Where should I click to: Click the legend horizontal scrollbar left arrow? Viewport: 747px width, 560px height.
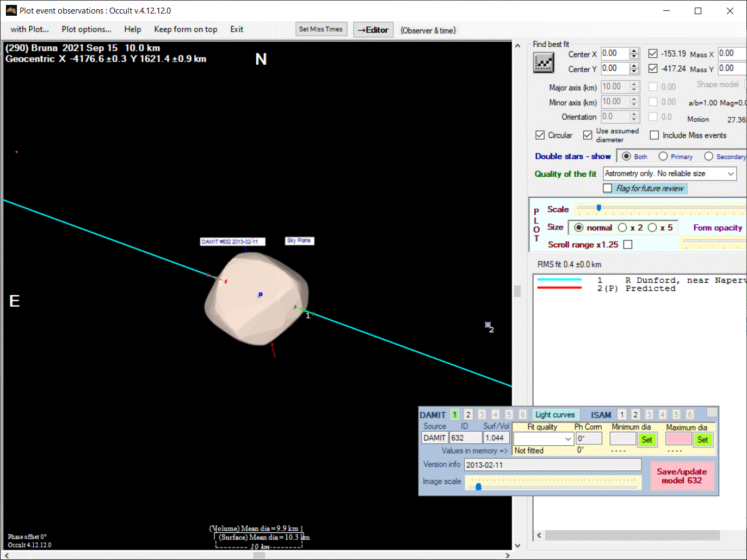tap(539, 535)
